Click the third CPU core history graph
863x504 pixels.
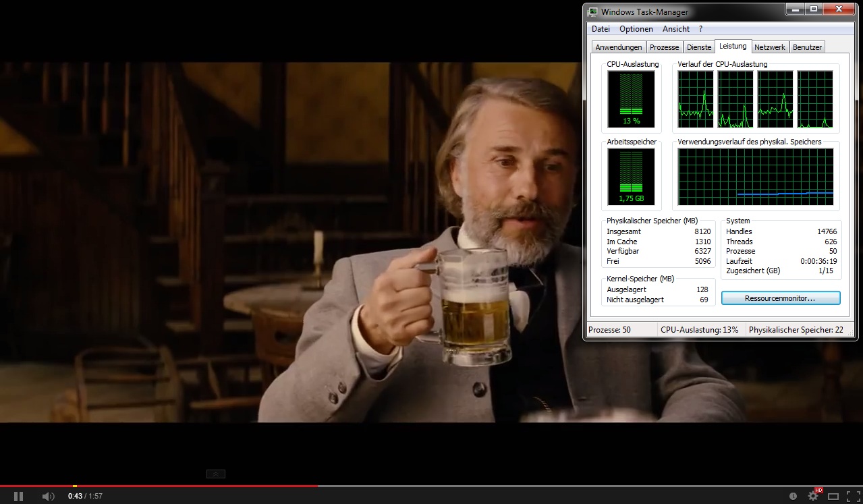point(775,99)
